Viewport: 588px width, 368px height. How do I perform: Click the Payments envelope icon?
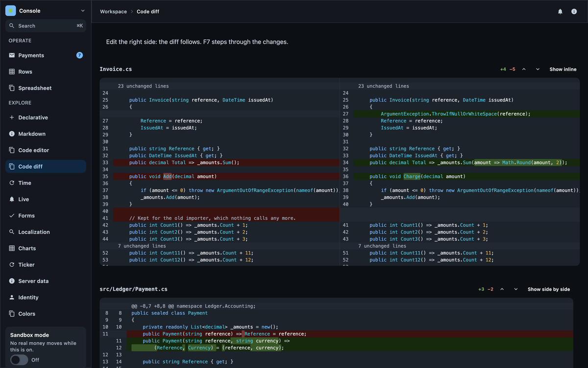pyautogui.click(x=12, y=55)
